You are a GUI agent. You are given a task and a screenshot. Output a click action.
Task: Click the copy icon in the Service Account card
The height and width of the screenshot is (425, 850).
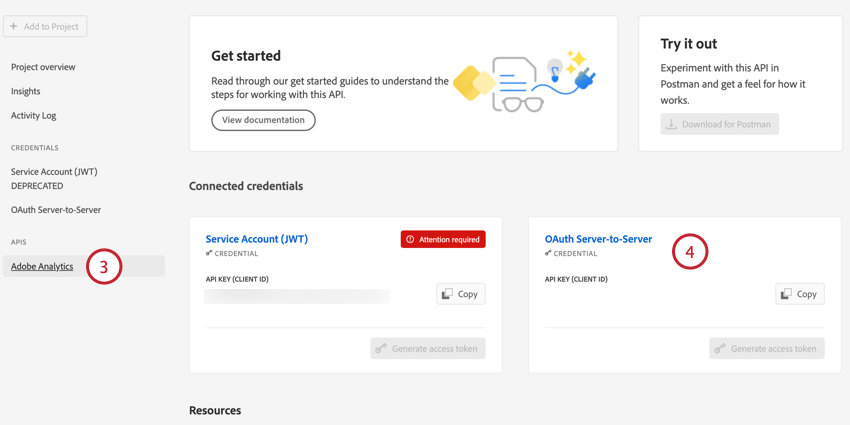pos(447,294)
